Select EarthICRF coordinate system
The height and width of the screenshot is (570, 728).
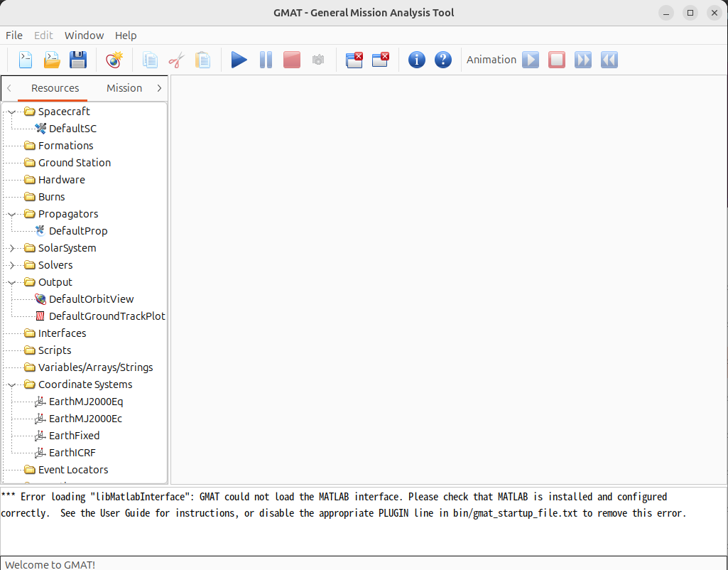(x=72, y=453)
